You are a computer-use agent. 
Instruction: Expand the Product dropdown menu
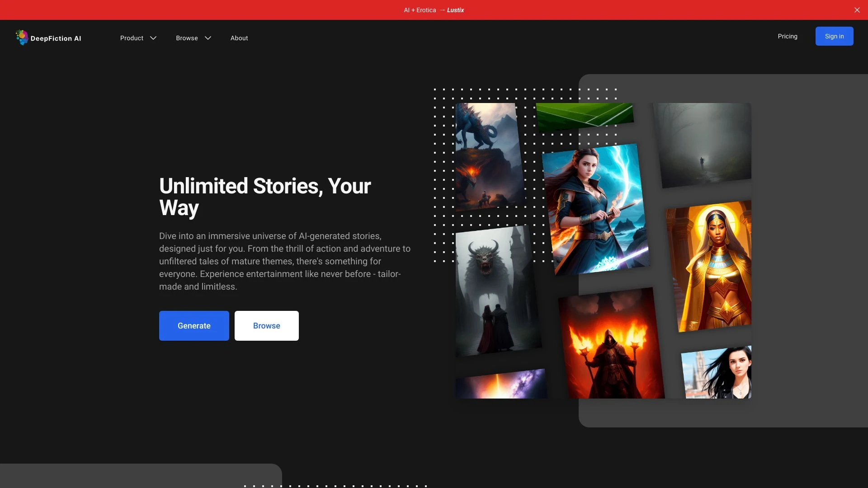tap(138, 38)
